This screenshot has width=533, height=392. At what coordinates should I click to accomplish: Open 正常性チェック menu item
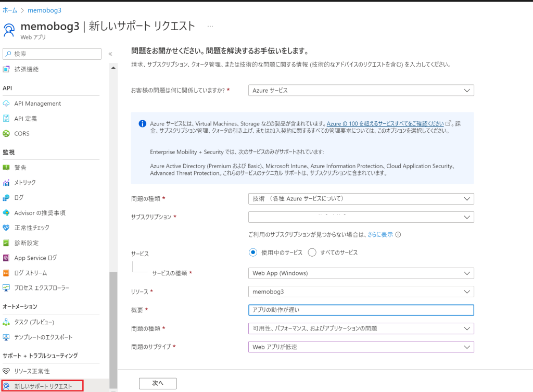(x=32, y=228)
